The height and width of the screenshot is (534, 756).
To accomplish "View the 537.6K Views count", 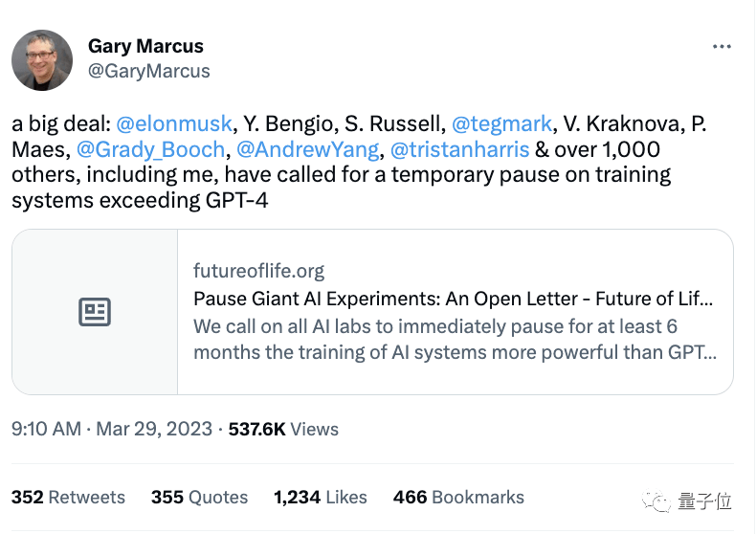I will [x=283, y=429].
